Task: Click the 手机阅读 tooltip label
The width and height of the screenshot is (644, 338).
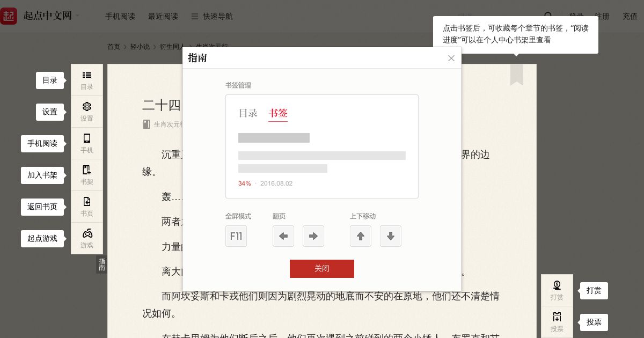Action: (42, 144)
